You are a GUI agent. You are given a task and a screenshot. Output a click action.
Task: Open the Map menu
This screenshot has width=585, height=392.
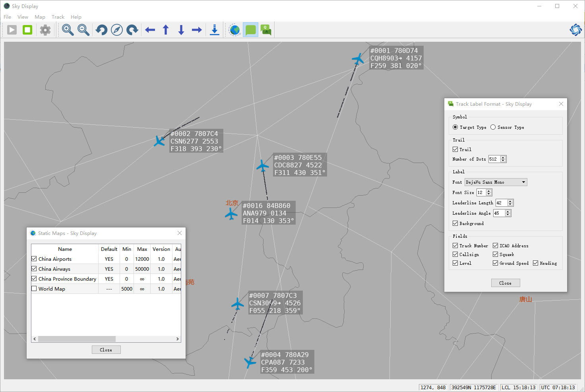tap(40, 17)
